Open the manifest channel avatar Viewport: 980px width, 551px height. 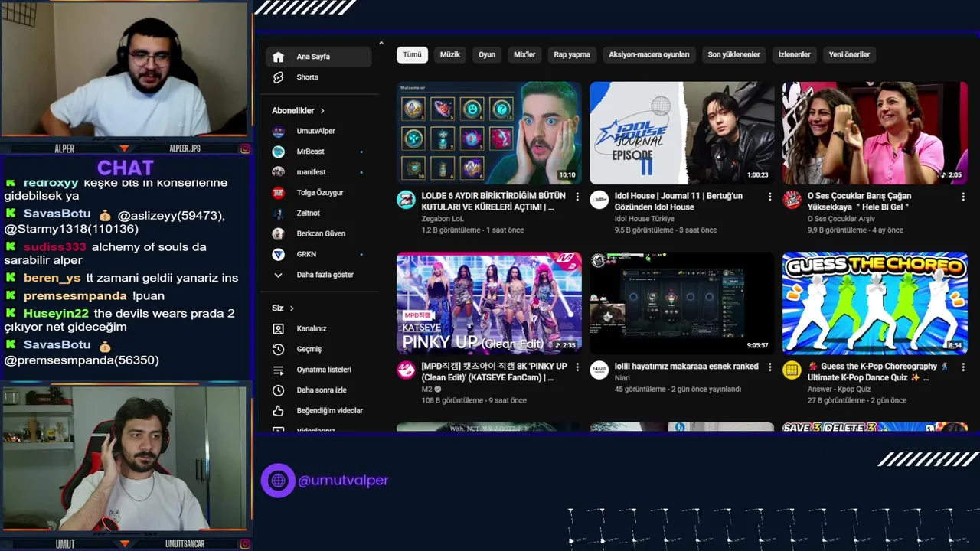pyautogui.click(x=279, y=172)
